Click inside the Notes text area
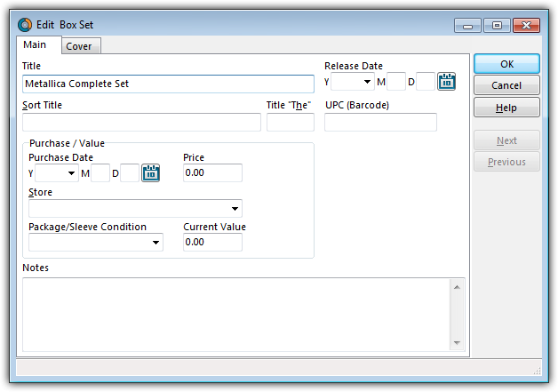 point(236,315)
